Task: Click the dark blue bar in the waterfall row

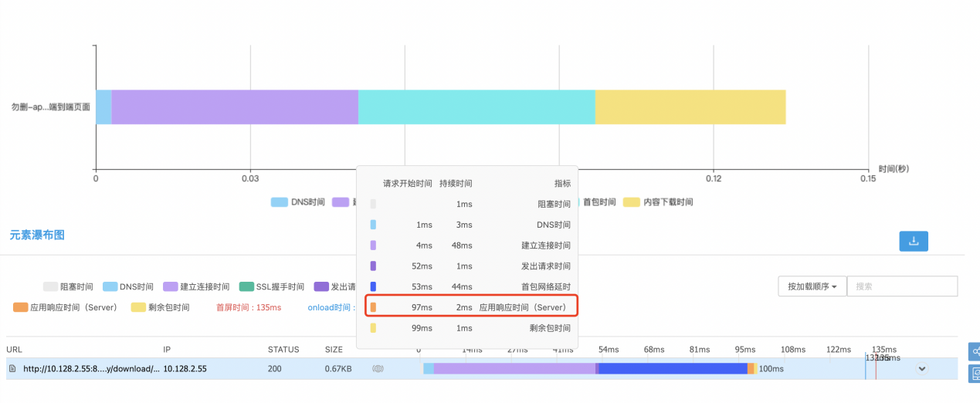Action: (672, 369)
